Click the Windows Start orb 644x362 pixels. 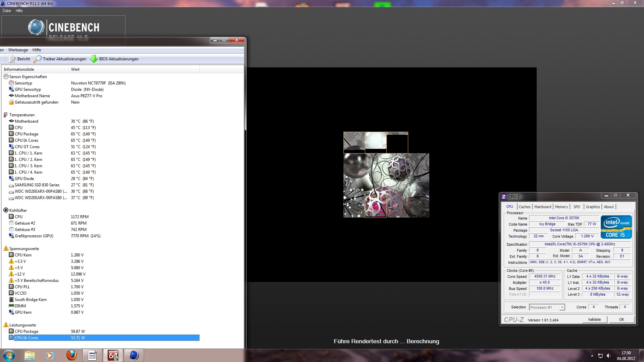[x=9, y=355]
